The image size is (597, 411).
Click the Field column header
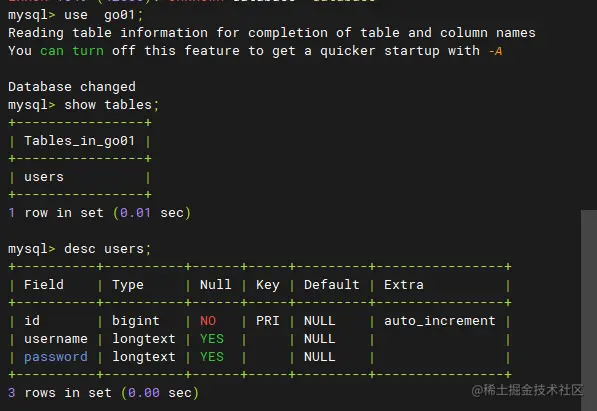click(44, 285)
